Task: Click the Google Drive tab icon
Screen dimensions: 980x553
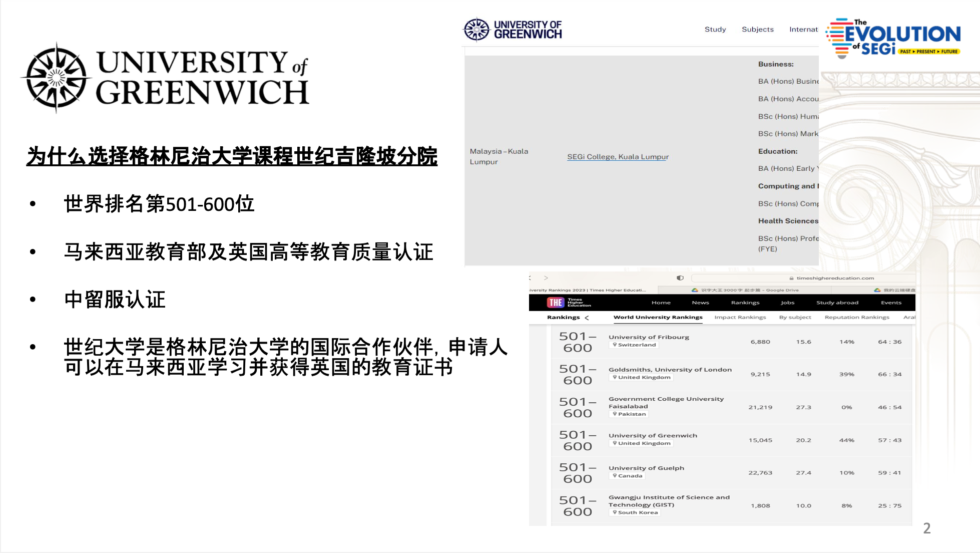Action: 695,290
